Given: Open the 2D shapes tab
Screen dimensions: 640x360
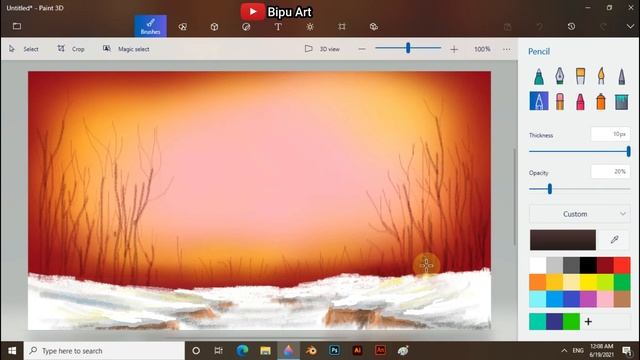Looking at the screenshot, I should tap(182, 27).
